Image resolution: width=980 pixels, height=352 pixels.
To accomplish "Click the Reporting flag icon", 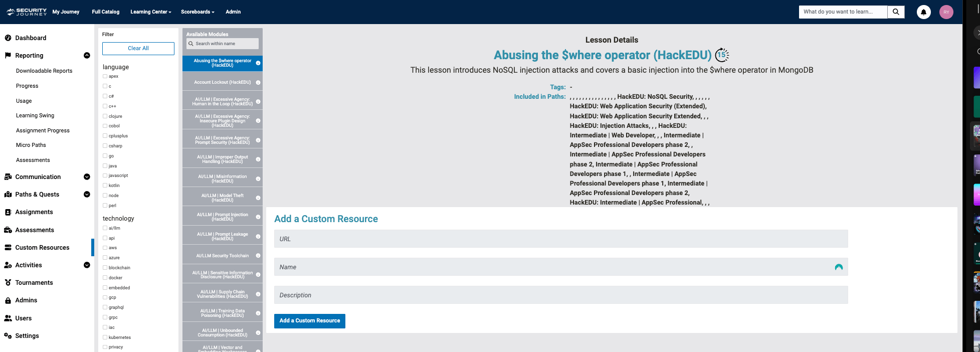I will (8, 55).
